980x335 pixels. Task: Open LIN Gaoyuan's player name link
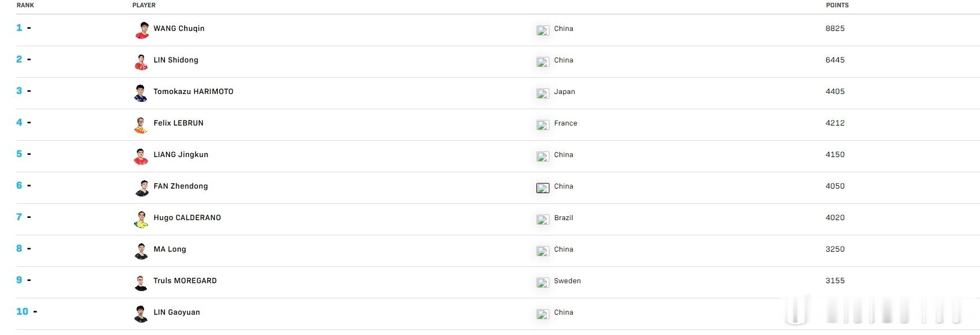click(177, 312)
